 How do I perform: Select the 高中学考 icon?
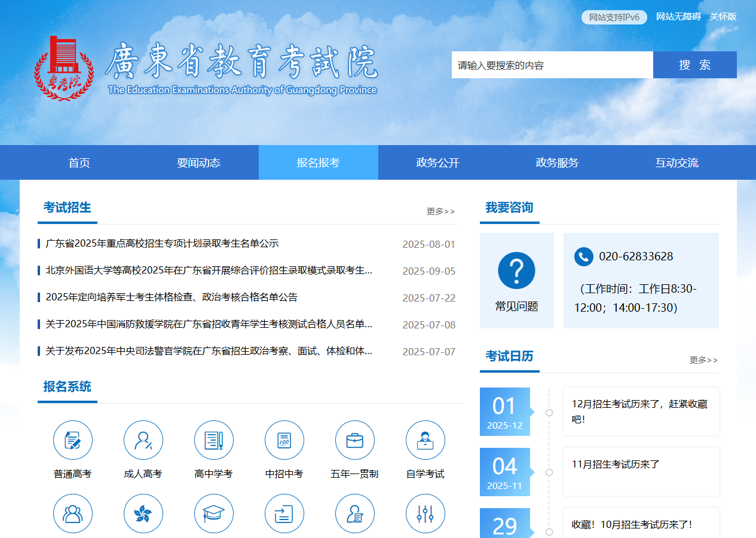pos(214,441)
